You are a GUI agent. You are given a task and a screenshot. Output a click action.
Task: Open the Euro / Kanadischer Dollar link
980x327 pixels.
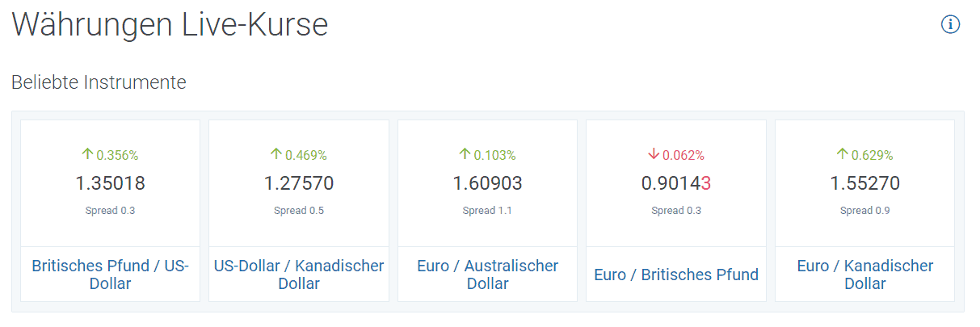864,275
